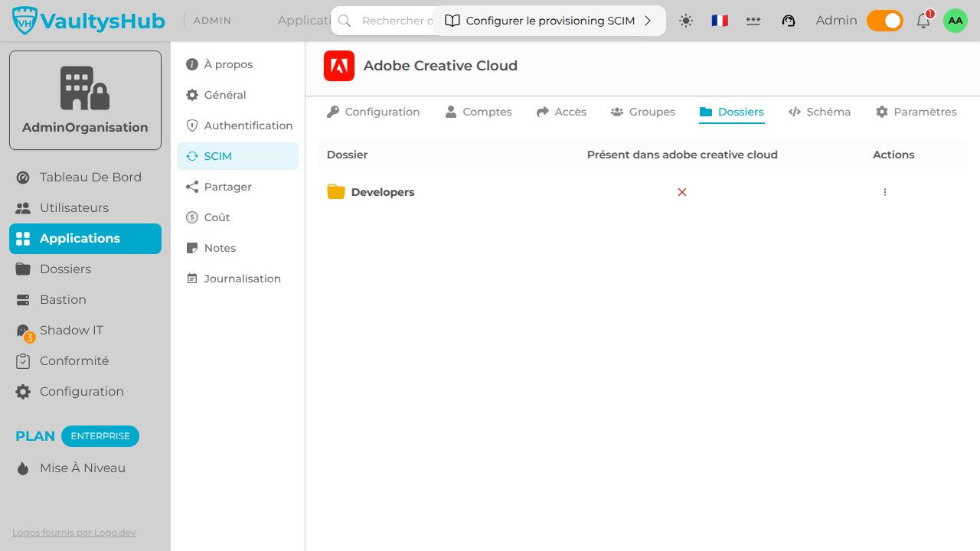Switch to the Comptes tab
The image size is (980, 551).
click(x=479, y=112)
